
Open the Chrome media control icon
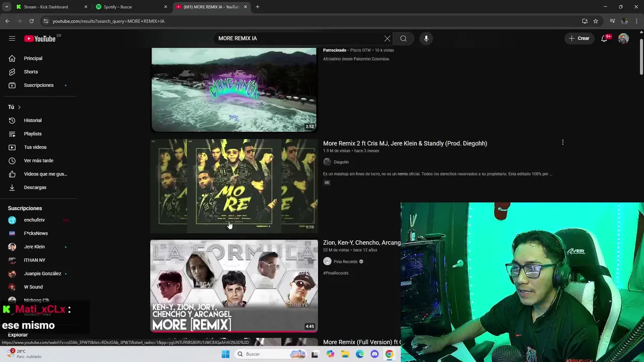(x=612, y=21)
